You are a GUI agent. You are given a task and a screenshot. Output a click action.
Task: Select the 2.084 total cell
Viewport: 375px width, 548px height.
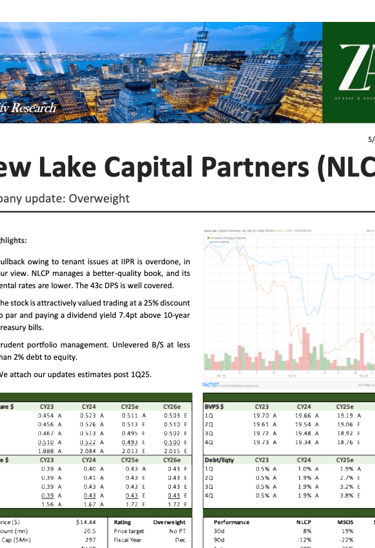[88, 451]
